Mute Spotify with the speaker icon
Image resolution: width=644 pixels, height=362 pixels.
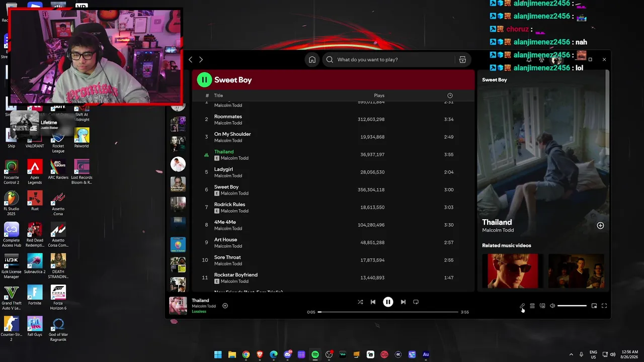coord(552,306)
